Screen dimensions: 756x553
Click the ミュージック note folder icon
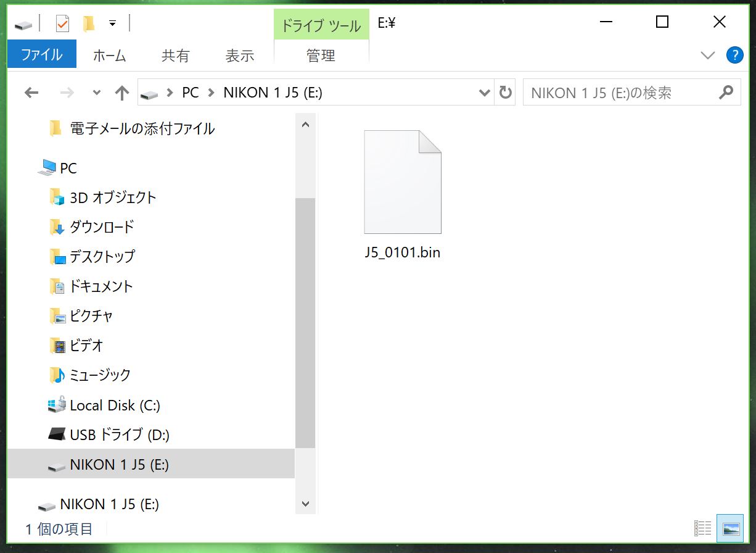coord(57,375)
